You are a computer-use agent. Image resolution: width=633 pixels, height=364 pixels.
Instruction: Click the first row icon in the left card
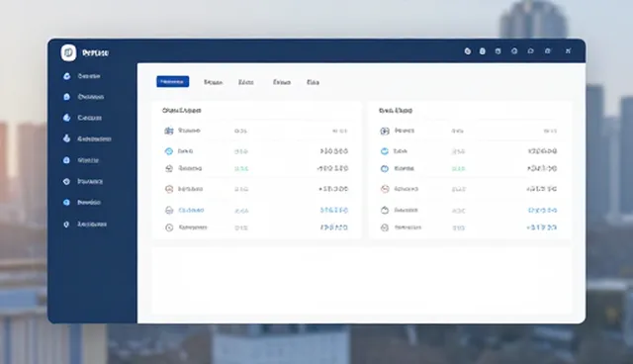[169, 131]
